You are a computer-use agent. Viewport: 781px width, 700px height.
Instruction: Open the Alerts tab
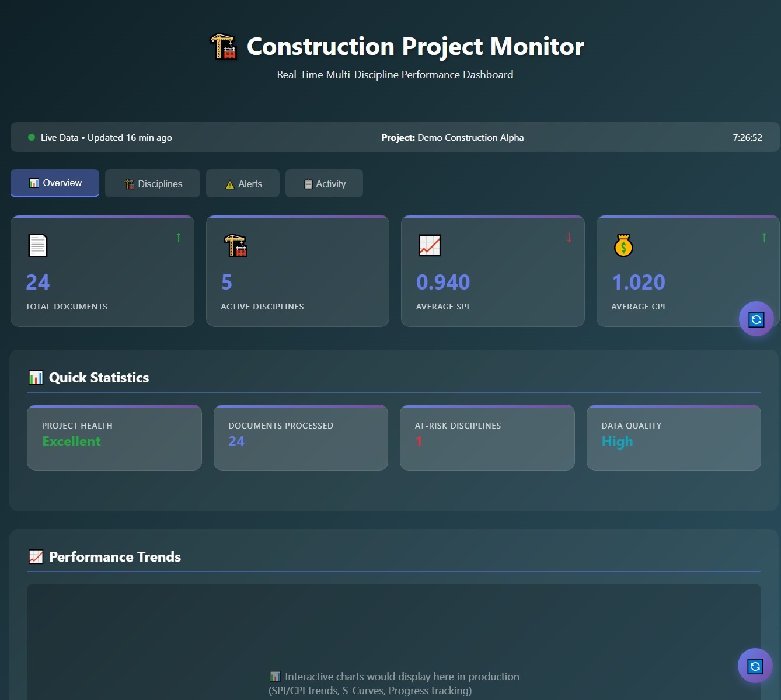[x=243, y=183]
